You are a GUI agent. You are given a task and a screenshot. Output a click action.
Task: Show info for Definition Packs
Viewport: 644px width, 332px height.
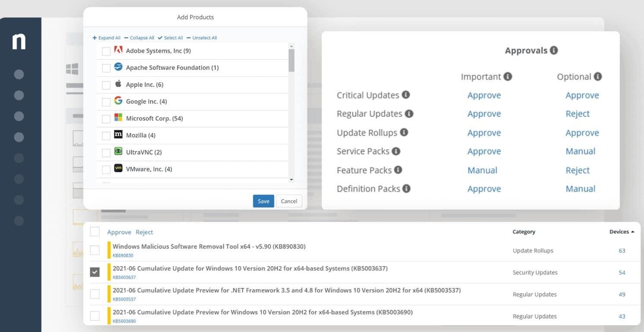406,188
